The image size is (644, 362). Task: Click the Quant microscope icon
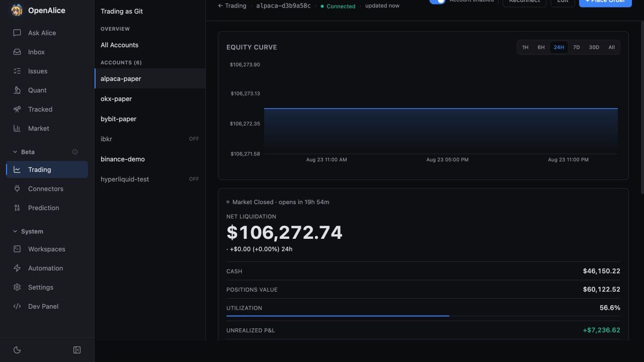point(17,90)
